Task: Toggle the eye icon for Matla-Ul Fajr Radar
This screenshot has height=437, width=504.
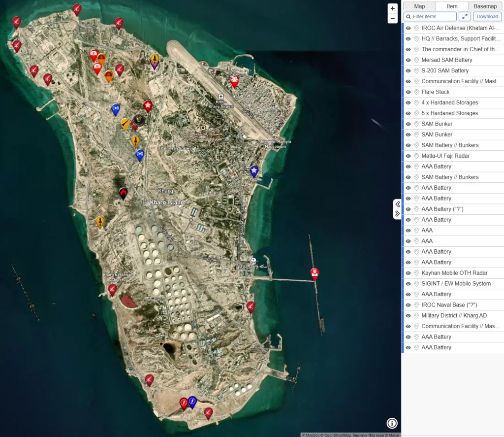Action: 408,156
